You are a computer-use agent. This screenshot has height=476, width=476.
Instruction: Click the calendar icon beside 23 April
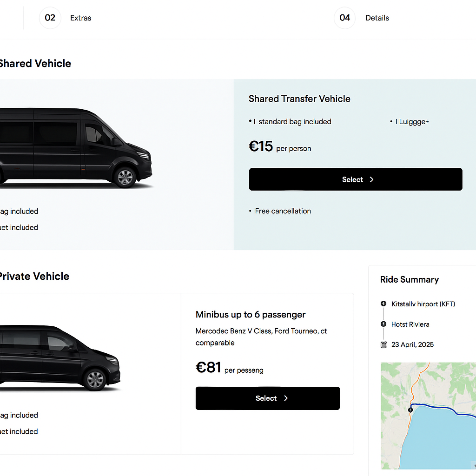click(383, 344)
